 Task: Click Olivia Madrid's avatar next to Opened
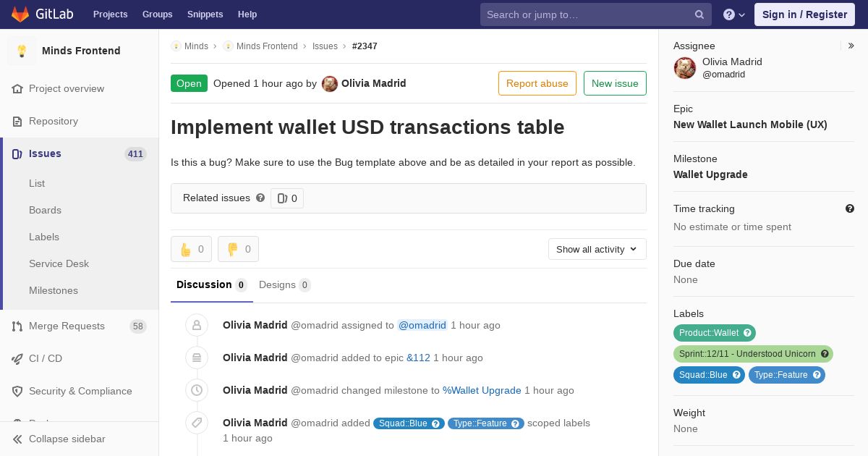(x=330, y=83)
